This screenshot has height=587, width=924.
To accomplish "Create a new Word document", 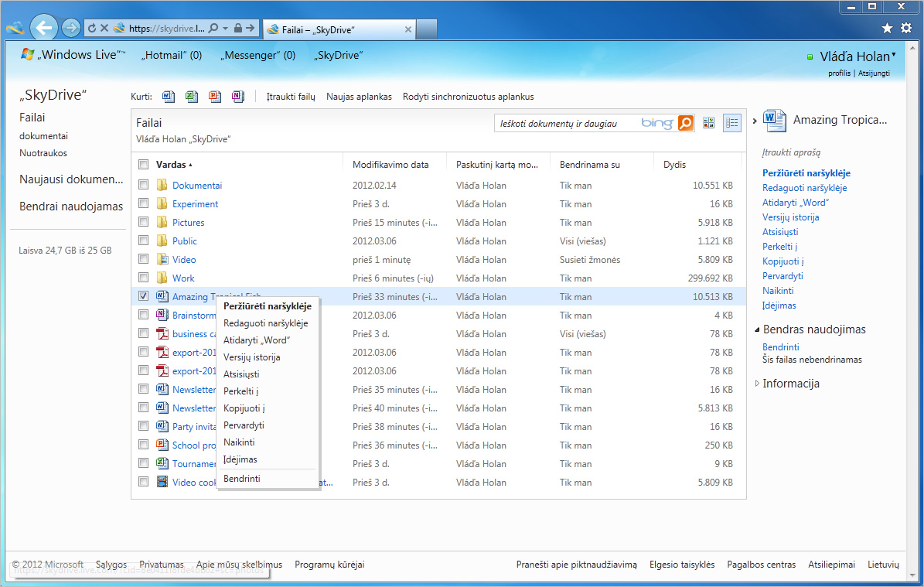I will tap(169, 96).
